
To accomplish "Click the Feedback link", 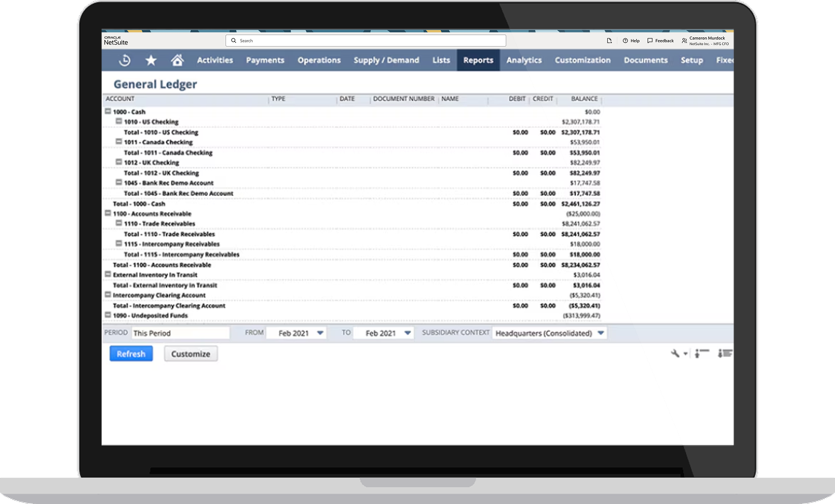I will [x=665, y=41].
